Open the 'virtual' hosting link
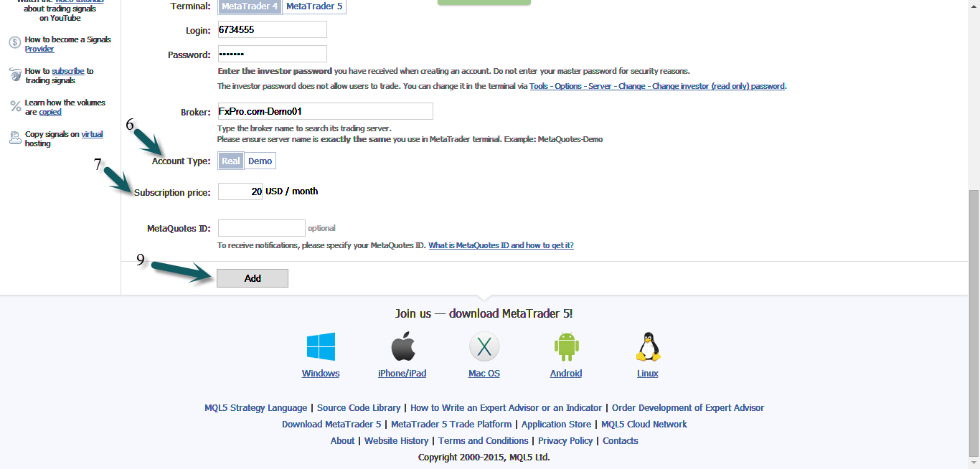The height and width of the screenshot is (469, 980). [92, 134]
